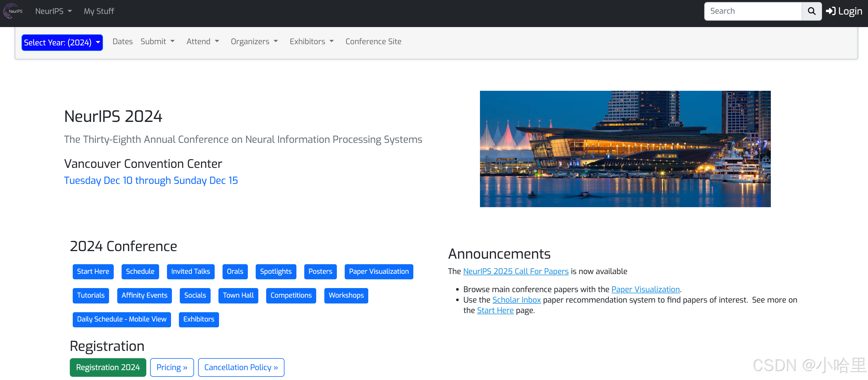Expand the Submit dropdown menu
The image size is (868, 380).
[x=157, y=42]
